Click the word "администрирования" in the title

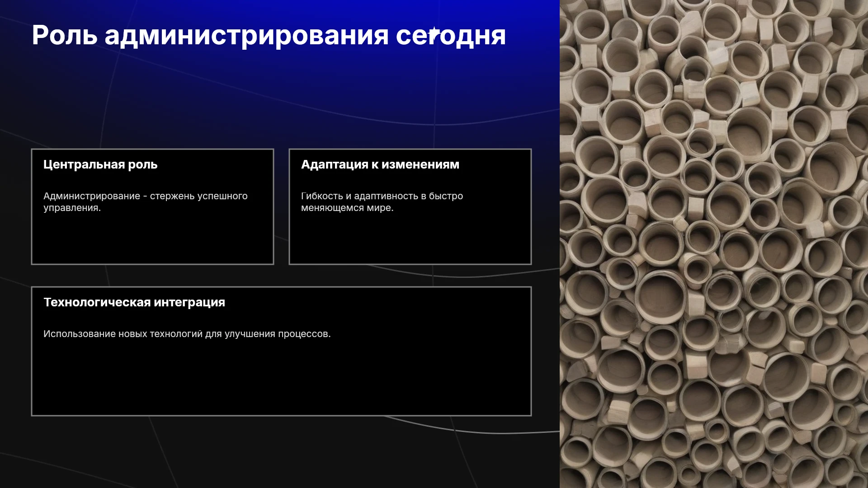click(x=247, y=36)
